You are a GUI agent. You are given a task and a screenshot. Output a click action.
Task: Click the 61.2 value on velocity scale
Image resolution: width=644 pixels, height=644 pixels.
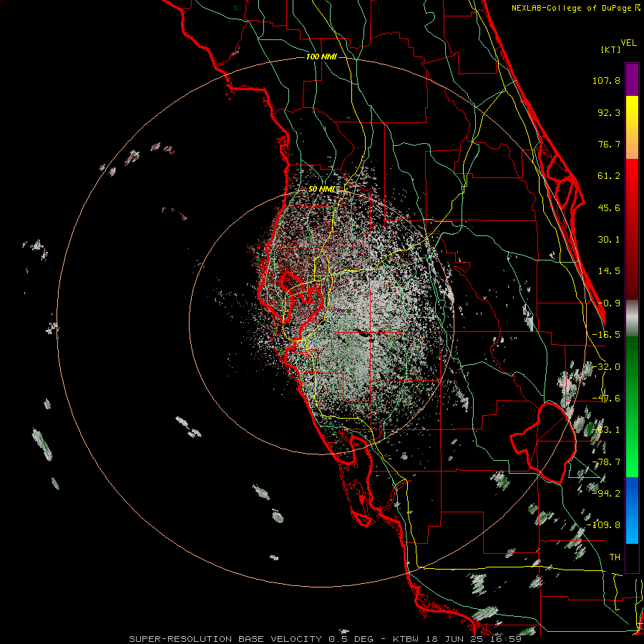(609, 176)
